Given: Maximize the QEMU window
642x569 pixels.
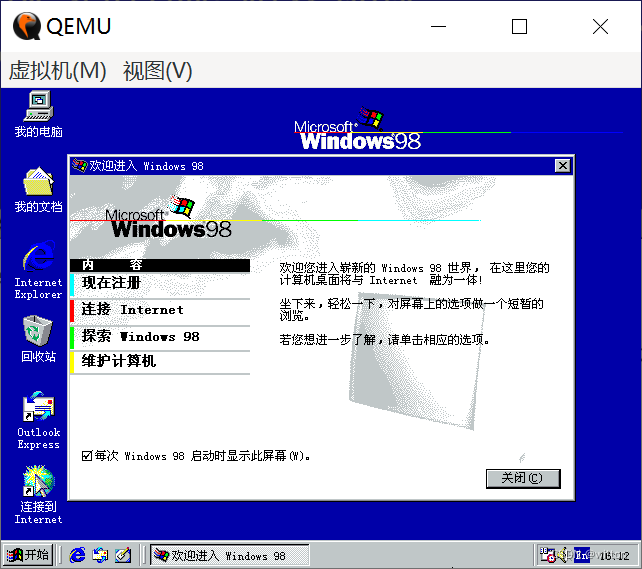Looking at the screenshot, I should (x=519, y=27).
